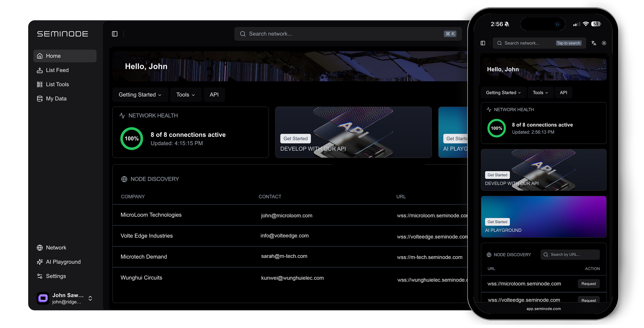Image resolution: width=644 pixels, height=328 pixels.
Task: Click the desktop search magnifier icon
Action: pos(243,34)
